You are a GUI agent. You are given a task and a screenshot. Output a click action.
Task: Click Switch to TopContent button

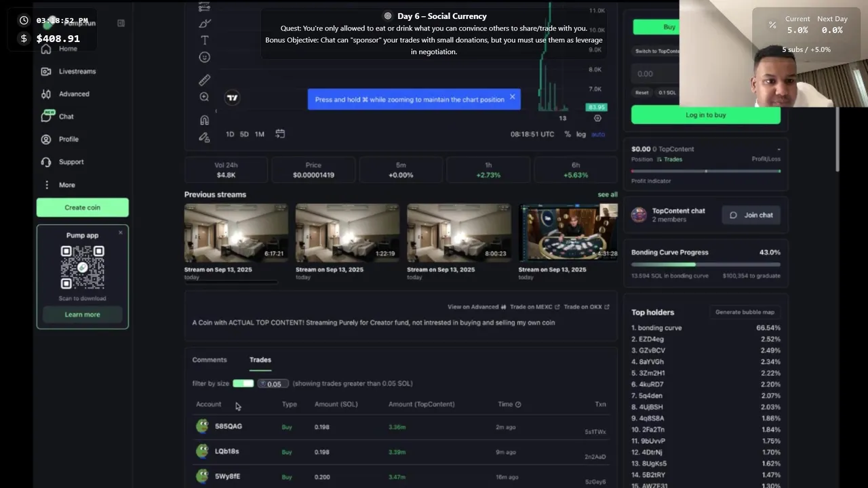coord(656,51)
